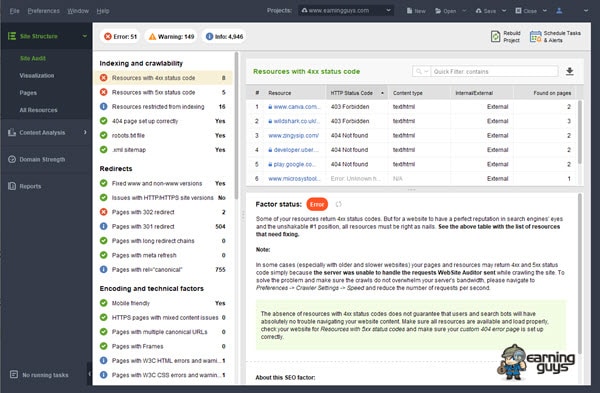The width and height of the screenshot is (600, 393).
Task: Select Pages with W3C CSS errors and warnings
Action: pyautogui.click(x=163, y=375)
